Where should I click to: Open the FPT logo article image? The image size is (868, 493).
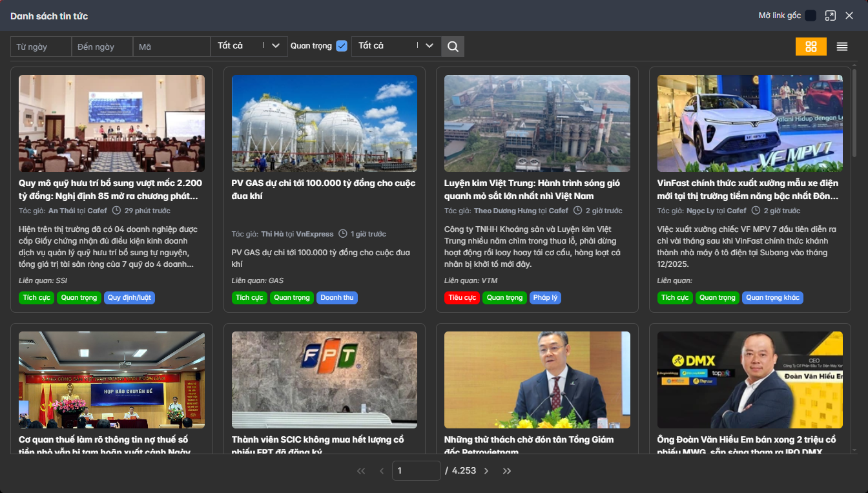pyautogui.click(x=324, y=380)
